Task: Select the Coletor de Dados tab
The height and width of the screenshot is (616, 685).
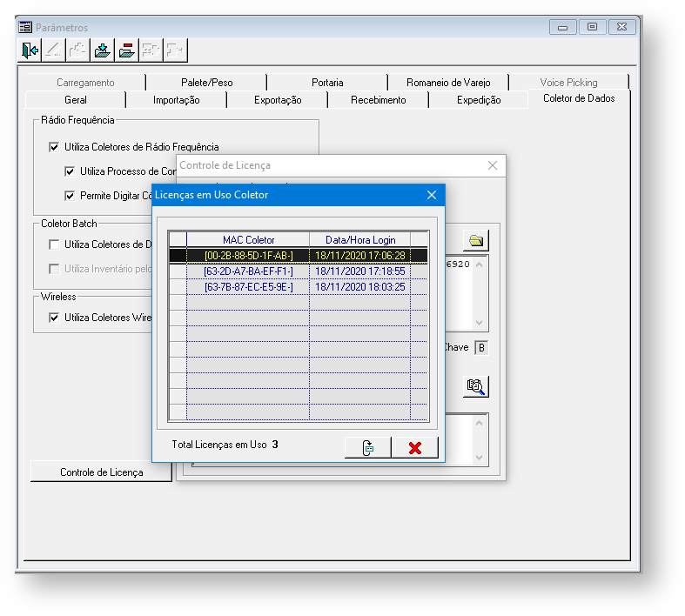Action: click(x=579, y=98)
